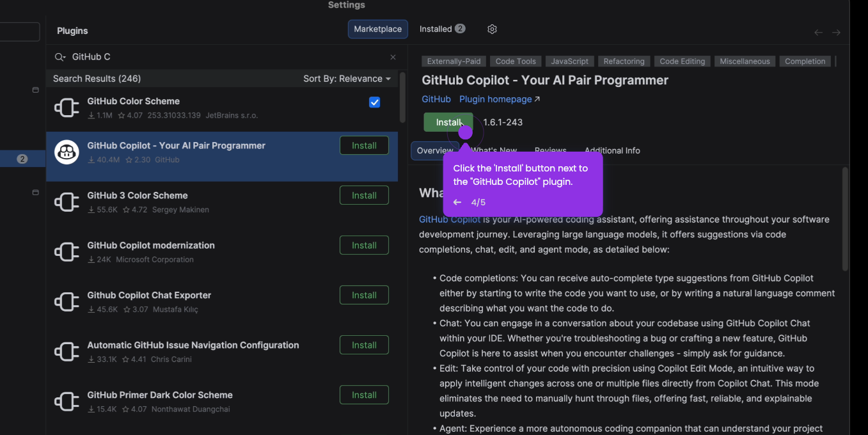Open the GitHub vendor link
The image size is (868, 435).
tap(436, 99)
